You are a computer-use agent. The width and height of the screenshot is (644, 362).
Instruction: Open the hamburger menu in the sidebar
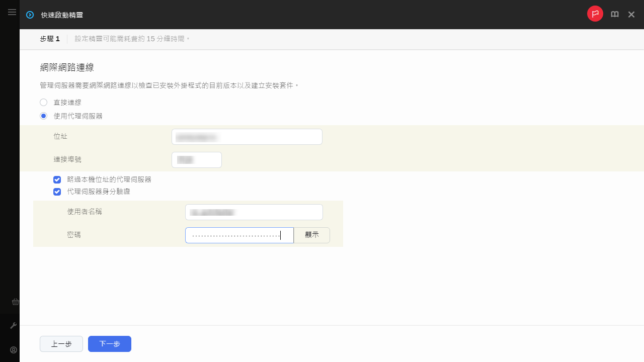[x=12, y=12]
